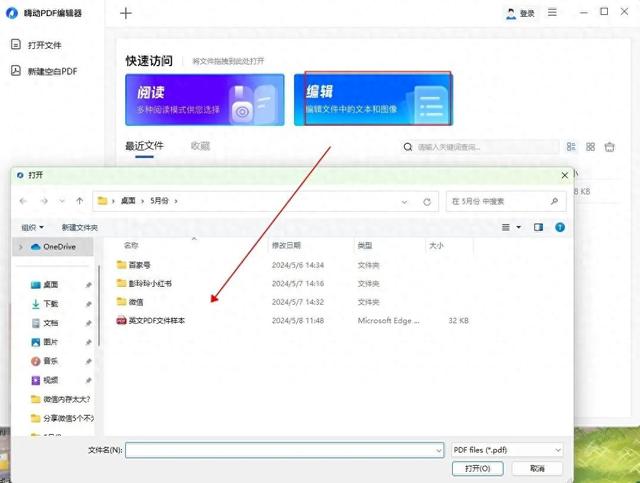Screen dimensions: 640x483
Task: Go forward in file dialog navigation
Action: (44, 201)
